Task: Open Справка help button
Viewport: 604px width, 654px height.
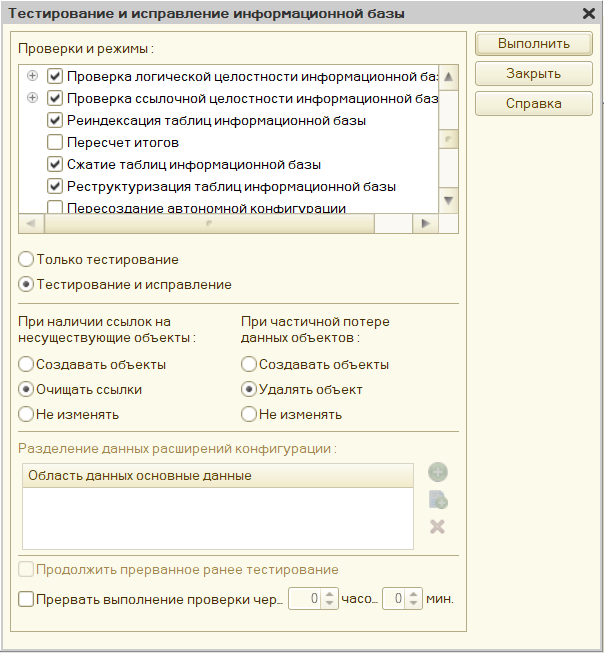Action: coord(534,104)
